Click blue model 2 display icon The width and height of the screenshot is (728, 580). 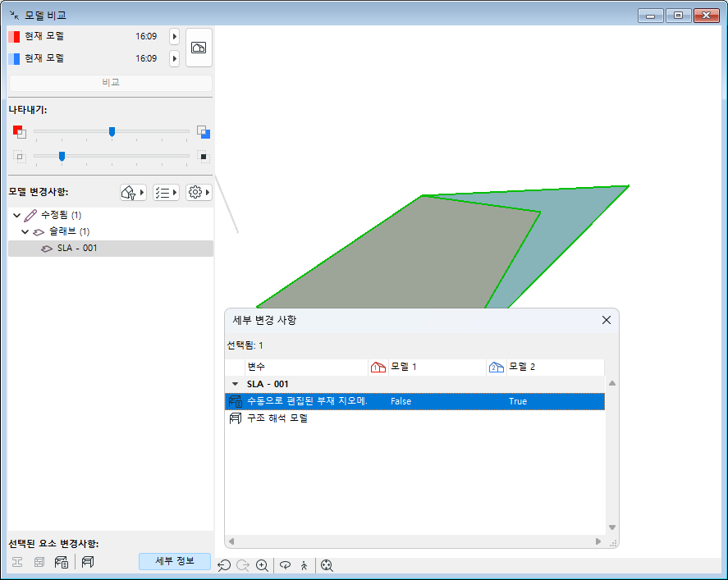(204, 132)
